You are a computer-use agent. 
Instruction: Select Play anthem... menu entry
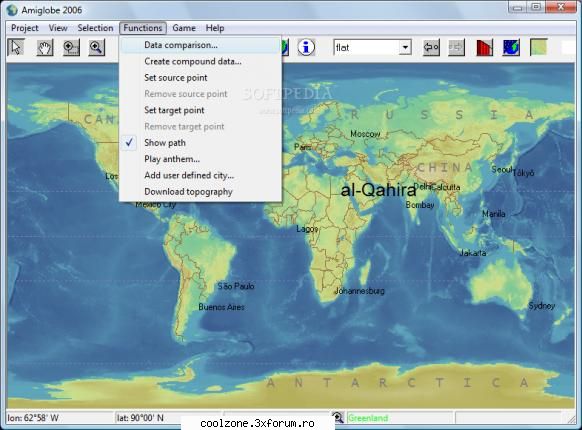pyautogui.click(x=200, y=159)
